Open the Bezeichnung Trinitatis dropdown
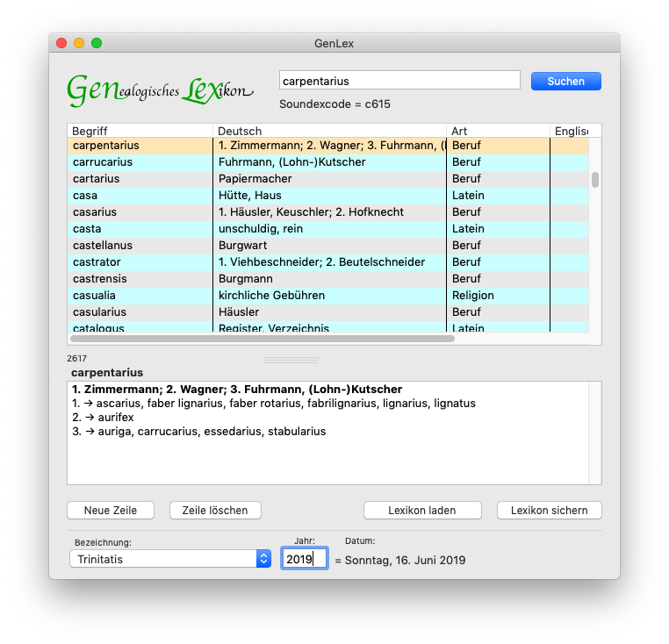The width and height of the screenshot is (669, 644). coord(170,559)
